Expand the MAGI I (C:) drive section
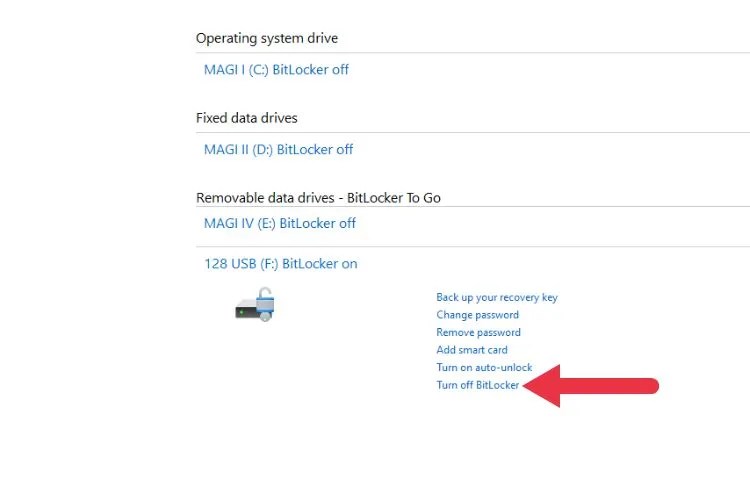The height and width of the screenshot is (500, 750). coord(276,70)
